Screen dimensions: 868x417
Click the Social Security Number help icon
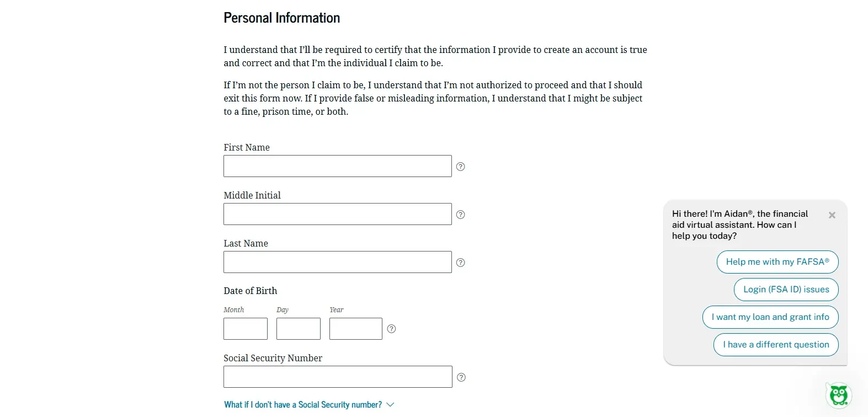pyautogui.click(x=461, y=377)
